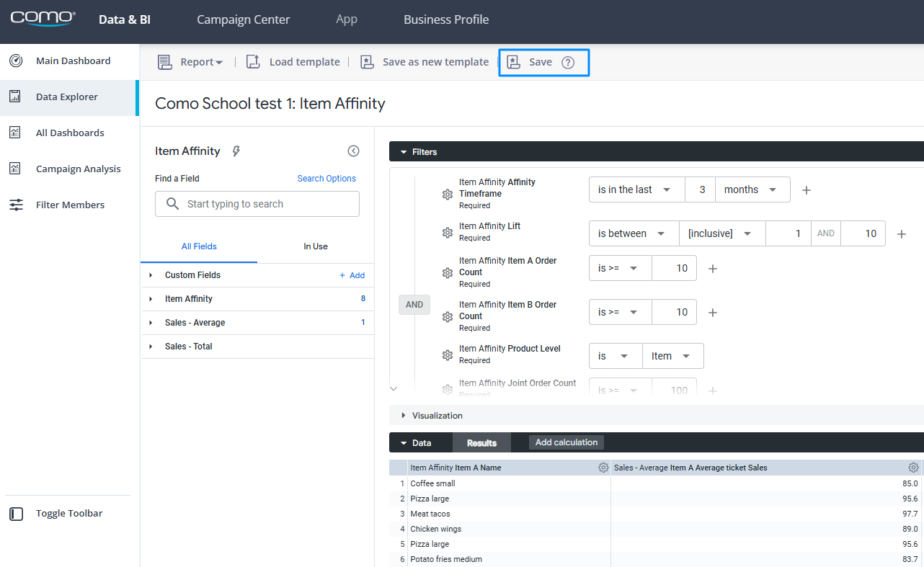Open column settings gear for Item A Name

(x=603, y=468)
